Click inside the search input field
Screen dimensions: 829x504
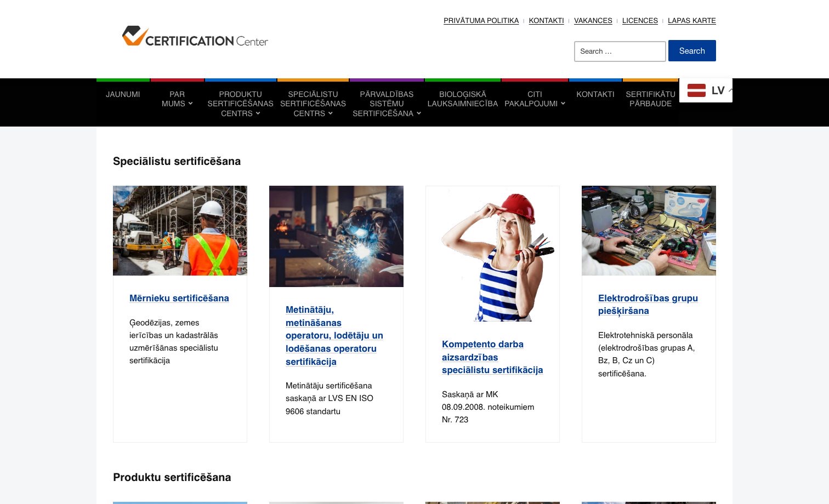(x=620, y=51)
